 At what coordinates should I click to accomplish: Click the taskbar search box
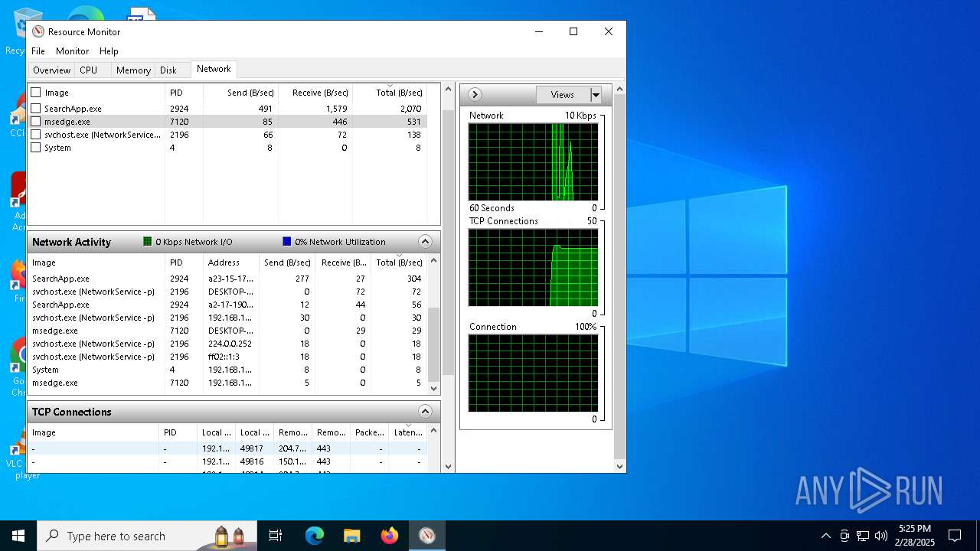pos(149,536)
